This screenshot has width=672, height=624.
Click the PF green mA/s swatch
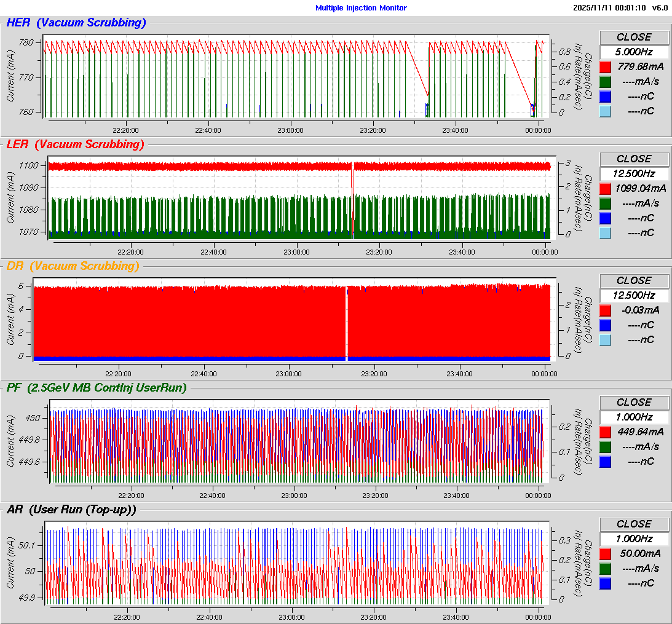[x=605, y=447]
